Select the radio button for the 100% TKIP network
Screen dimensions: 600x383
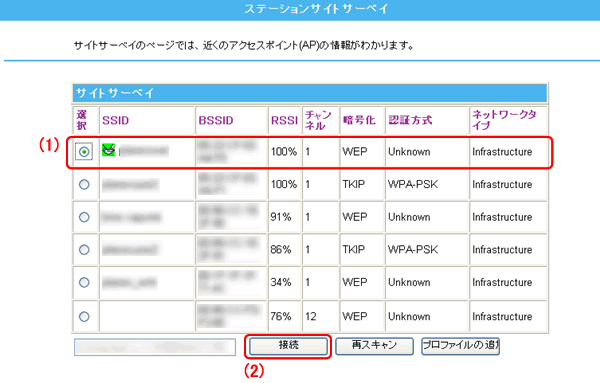(x=84, y=184)
